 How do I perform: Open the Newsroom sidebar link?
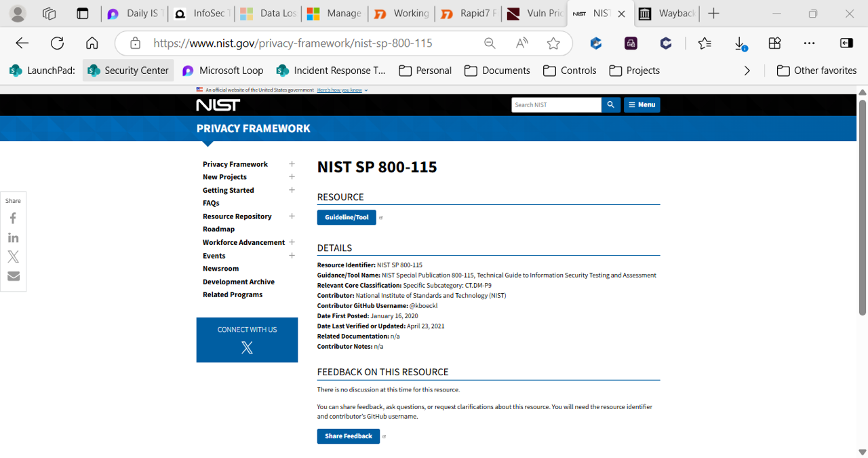(x=220, y=269)
